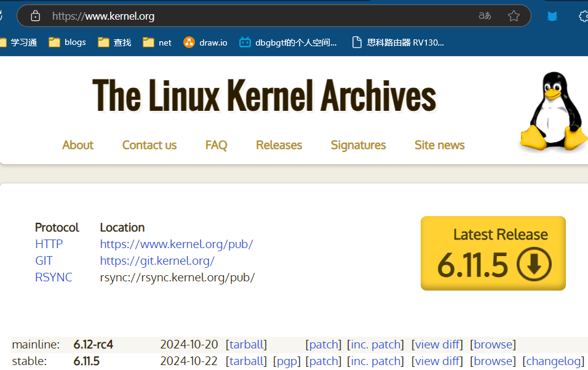Open the blue cat extension icon
Viewport: 588px width, 370px height.
coord(552,16)
